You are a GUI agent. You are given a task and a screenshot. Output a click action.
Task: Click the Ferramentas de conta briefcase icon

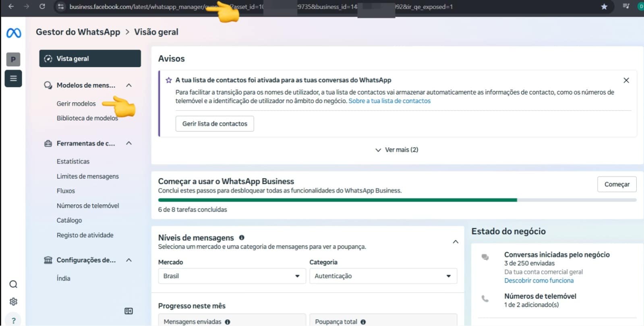48,143
